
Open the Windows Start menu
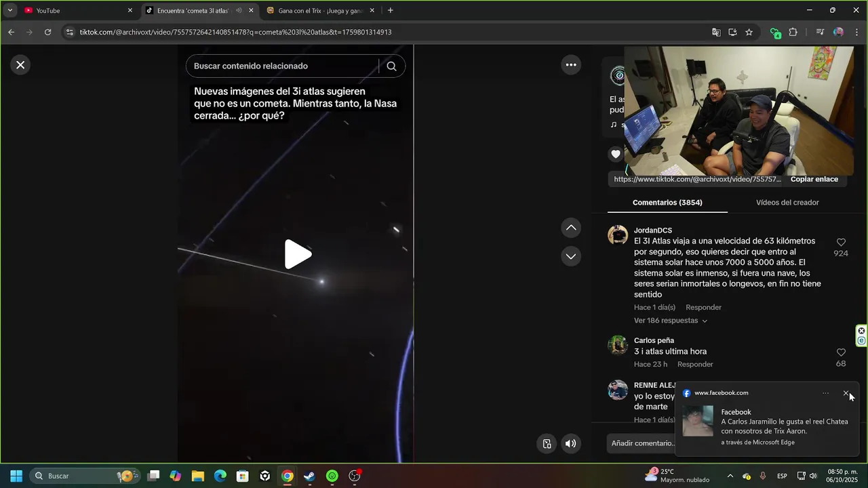[x=16, y=476]
